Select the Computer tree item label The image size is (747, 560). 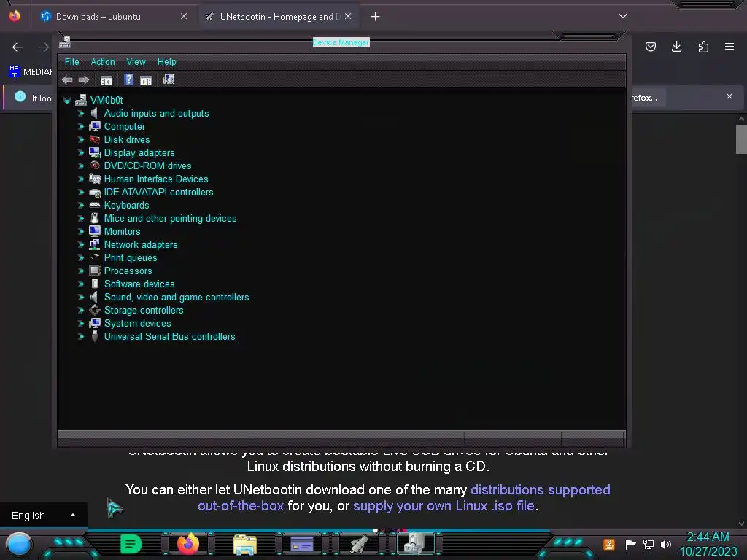(124, 127)
